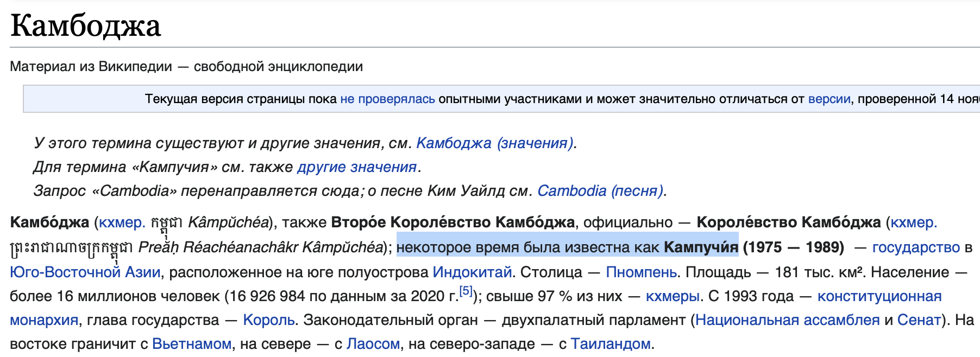Follow the "Сенат" link
The image size is (980, 357).
(x=919, y=320)
